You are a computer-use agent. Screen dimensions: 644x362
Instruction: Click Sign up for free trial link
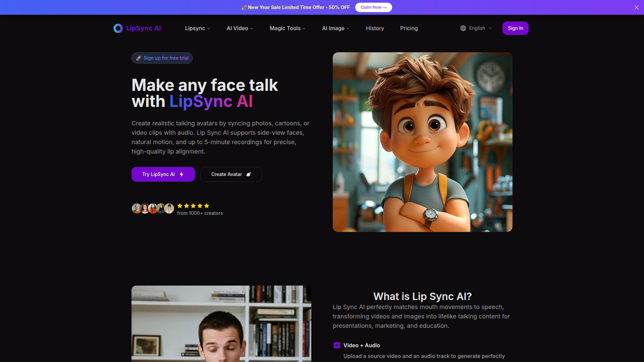[162, 58]
